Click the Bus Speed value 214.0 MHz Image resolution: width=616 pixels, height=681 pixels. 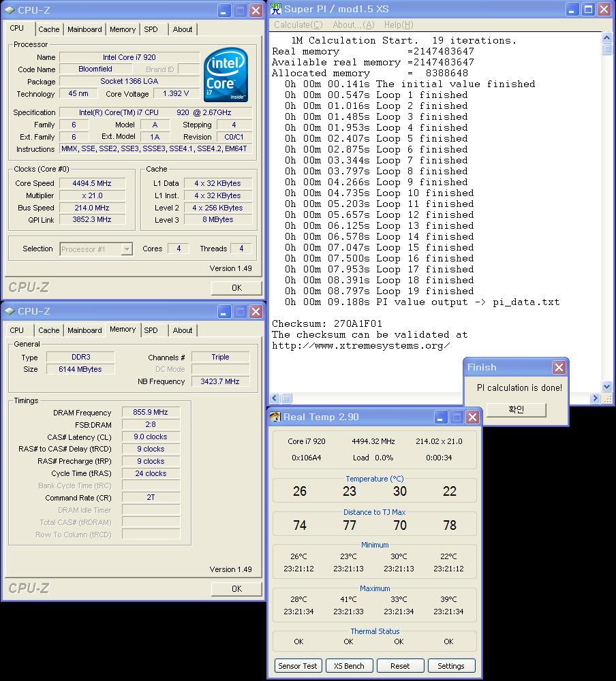pos(92,208)
